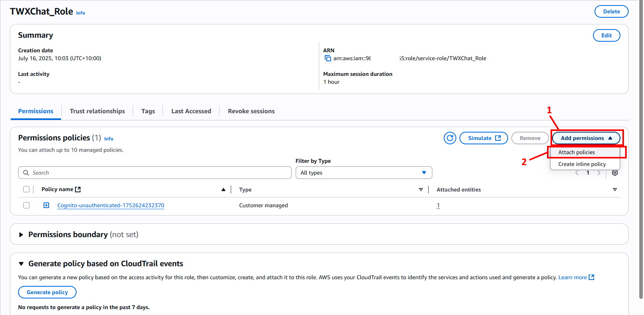Image resolution: width=644 pixels, height=315 pixels.
Task: Open the Cognito-unauthenticated-1752624232370 policy link
Action: coord(111,205)
